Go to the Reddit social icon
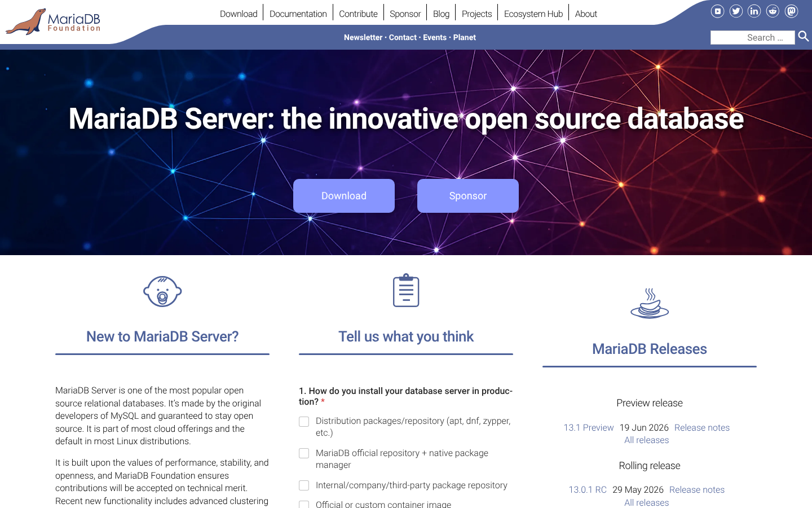Screen dimensions: 812x508 point(773,11)
